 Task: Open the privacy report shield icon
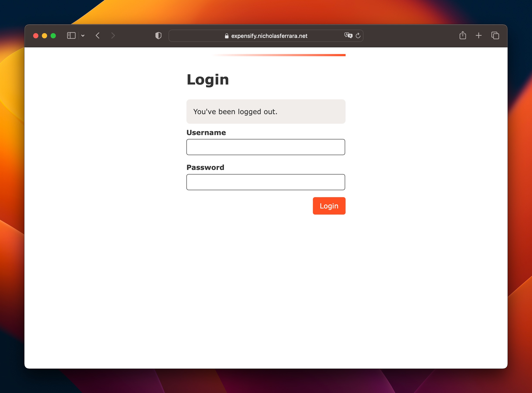pyautogui.click(x=158, y=36)
